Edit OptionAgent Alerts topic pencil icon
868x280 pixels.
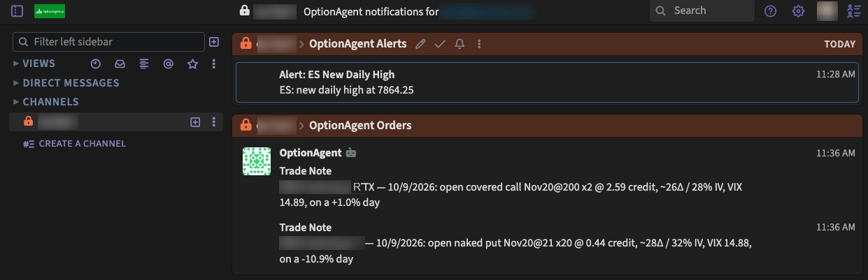point(420,44)
